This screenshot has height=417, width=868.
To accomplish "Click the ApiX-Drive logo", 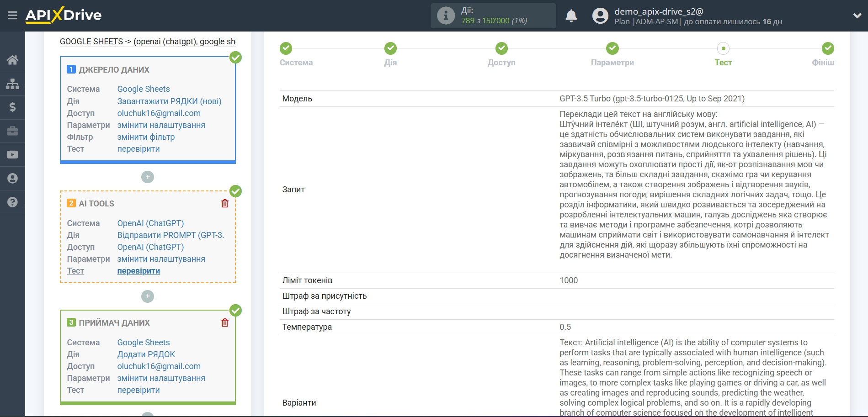I will point(64,15).
